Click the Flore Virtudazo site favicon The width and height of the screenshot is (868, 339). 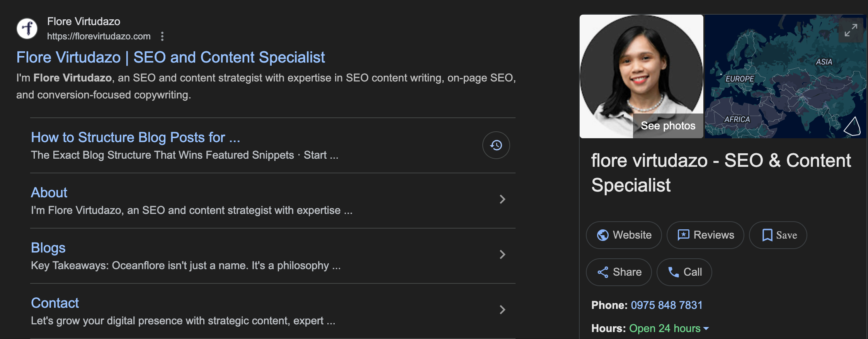(x=27, y=29)
